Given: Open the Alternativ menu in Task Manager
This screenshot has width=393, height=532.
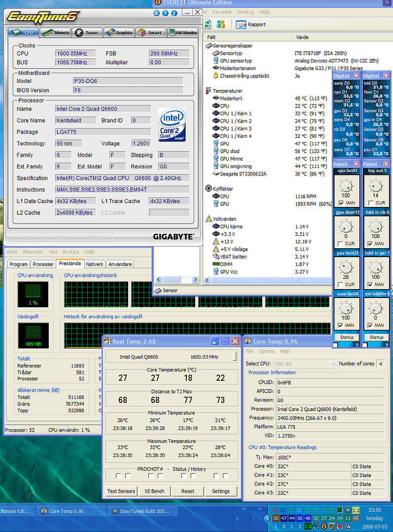Looking at the screenshot, I should point(33,252).
